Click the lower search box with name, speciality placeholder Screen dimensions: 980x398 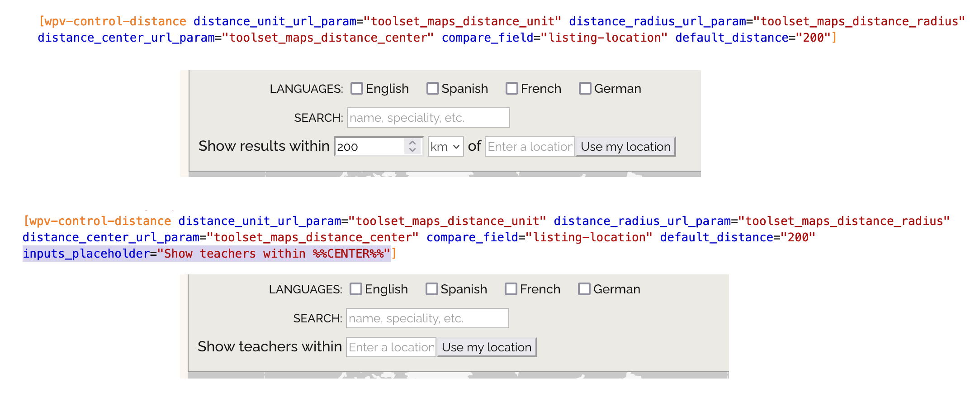click(x=427, y=318)
